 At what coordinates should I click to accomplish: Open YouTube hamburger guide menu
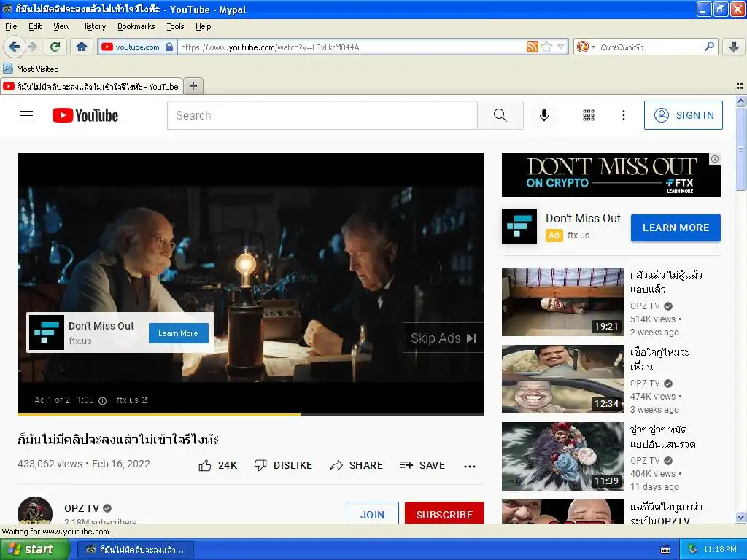[x=26, y=115]
